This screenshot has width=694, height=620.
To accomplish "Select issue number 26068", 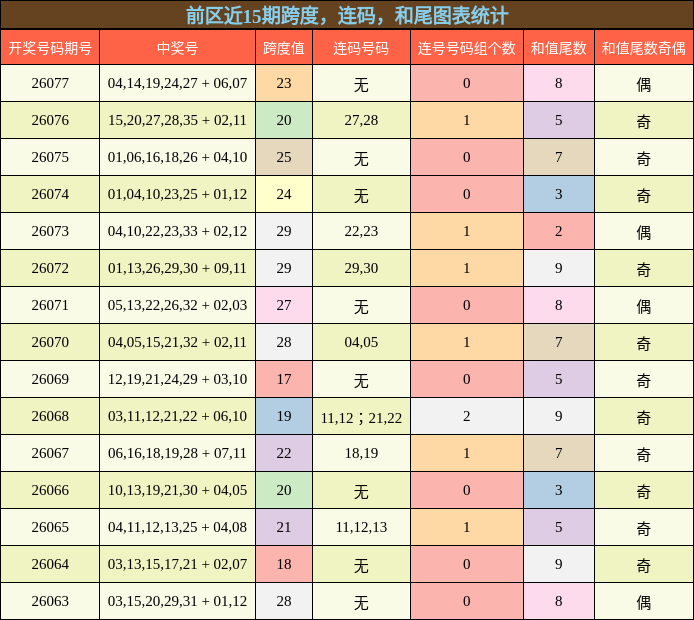I will (x=50, y=416).
